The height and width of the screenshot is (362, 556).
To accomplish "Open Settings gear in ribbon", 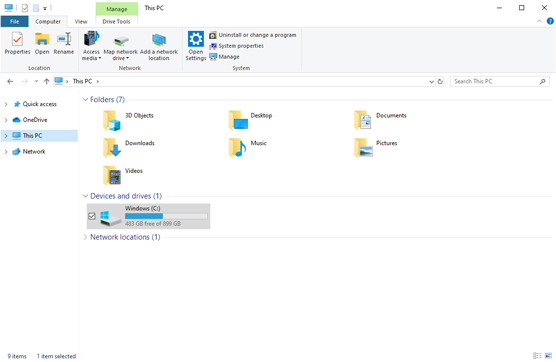I will [196, 46].
